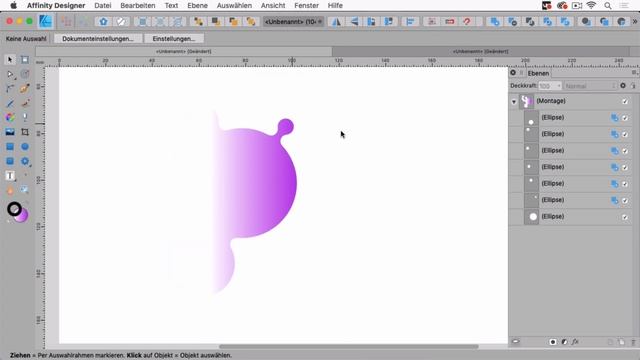Click the Dokumenteinstellungen button
Viewport: 640px width, 360px height.
coord(98,39)
